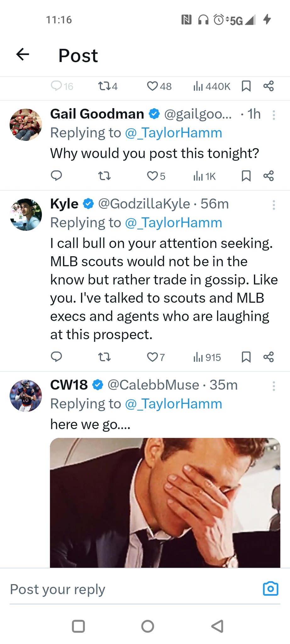290x644 pixels.
Task: Open more options for Gail Goodman's reply
Action: click(x=274, y=115)
